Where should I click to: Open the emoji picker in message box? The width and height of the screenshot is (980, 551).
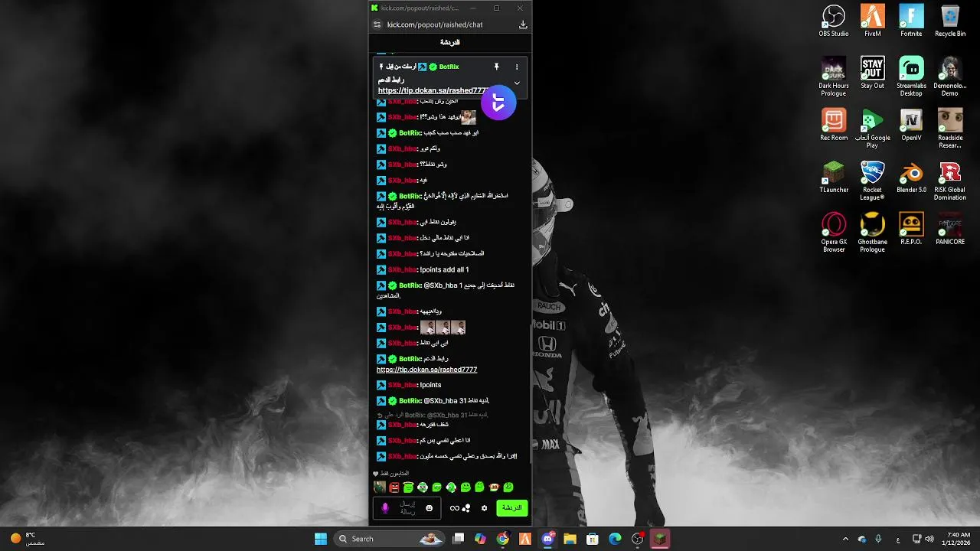click(x=429, y=507)
